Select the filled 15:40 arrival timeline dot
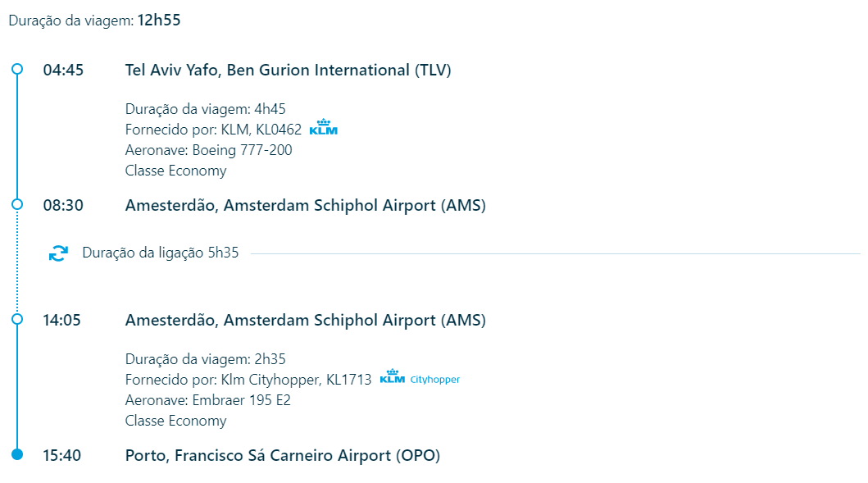Screen dimensions: 868x483 pyautogui.click(x=17, y=455)
